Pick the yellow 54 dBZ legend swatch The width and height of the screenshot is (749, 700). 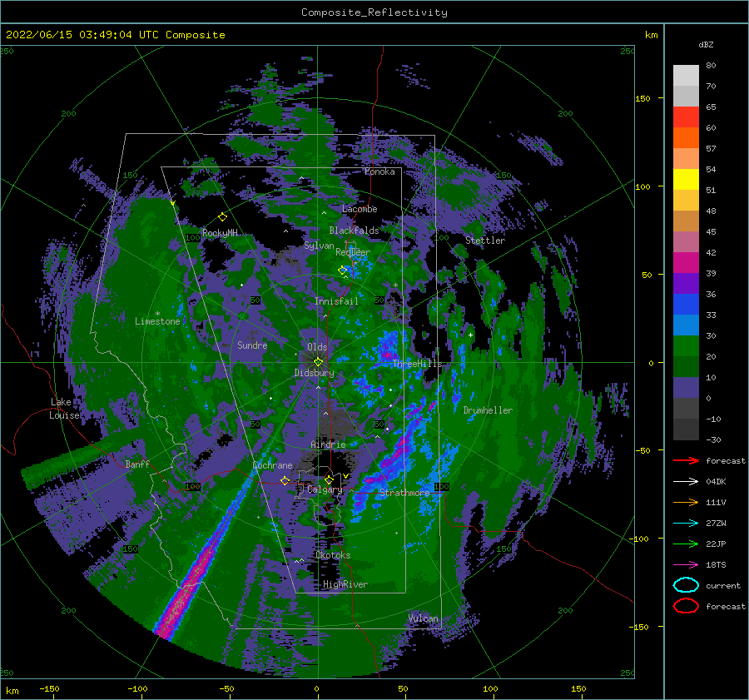point(686,179)
